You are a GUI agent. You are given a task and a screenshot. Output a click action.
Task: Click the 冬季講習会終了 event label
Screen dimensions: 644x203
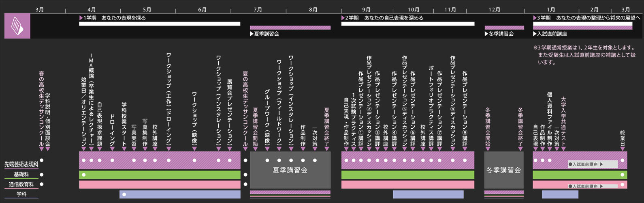click(520, 127)
